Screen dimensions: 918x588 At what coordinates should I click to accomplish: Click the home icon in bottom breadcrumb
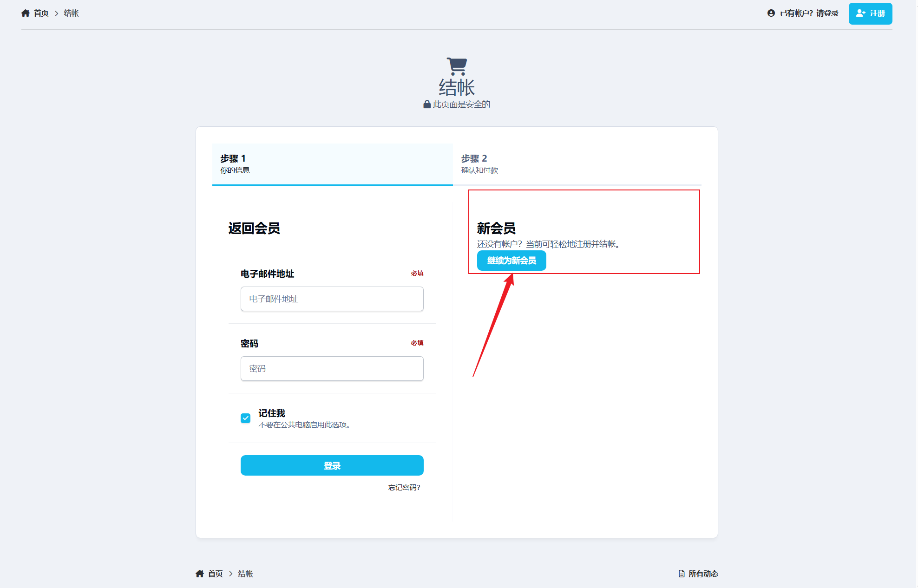pyautogui.click(x=200, y=574)
